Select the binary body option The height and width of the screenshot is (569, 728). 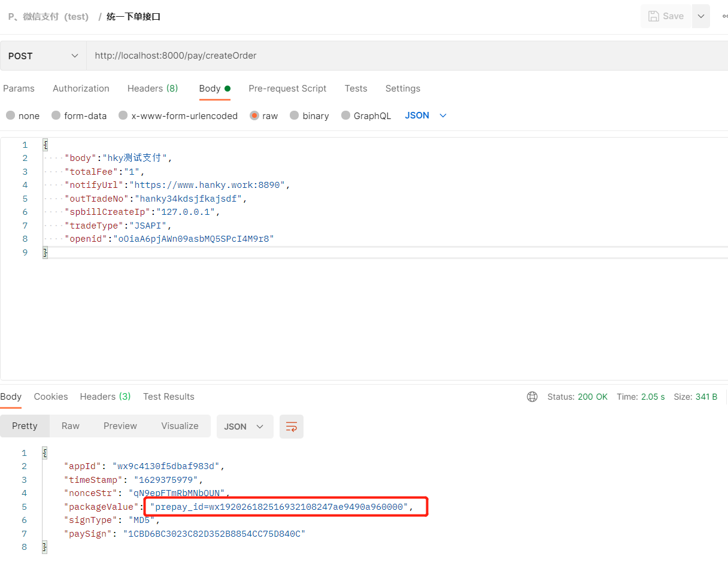pyautogui.click(x=309, y=115)
